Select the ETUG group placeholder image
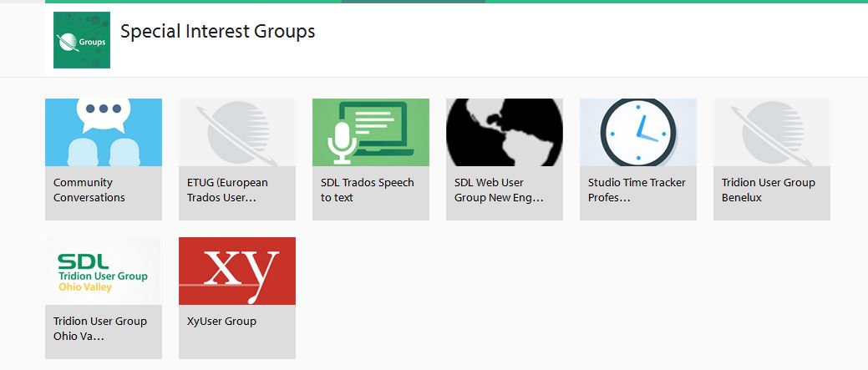 (236, 132)
